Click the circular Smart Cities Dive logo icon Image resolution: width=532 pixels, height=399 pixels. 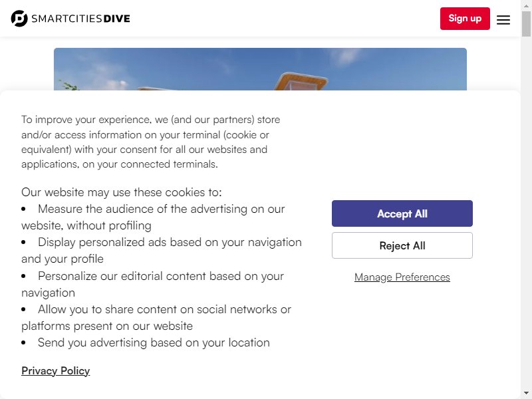point(19,19)
